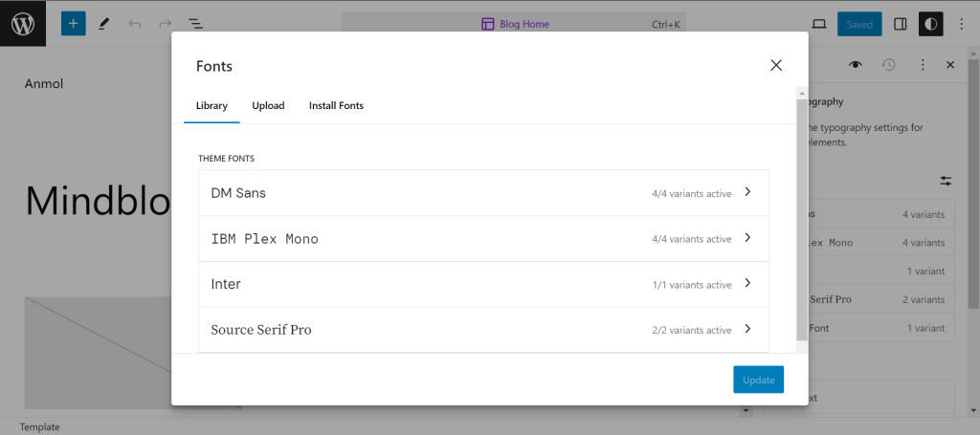Viewport: 980px width, 435px height.
Task: Switch to the Library tab
Action: 212,105
